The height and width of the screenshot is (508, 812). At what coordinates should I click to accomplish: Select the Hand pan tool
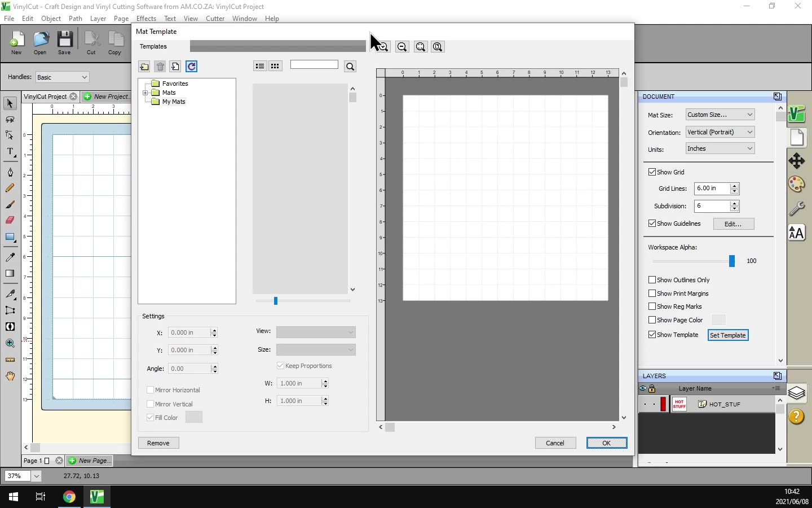pyautogui.click(x=10, y=376)
